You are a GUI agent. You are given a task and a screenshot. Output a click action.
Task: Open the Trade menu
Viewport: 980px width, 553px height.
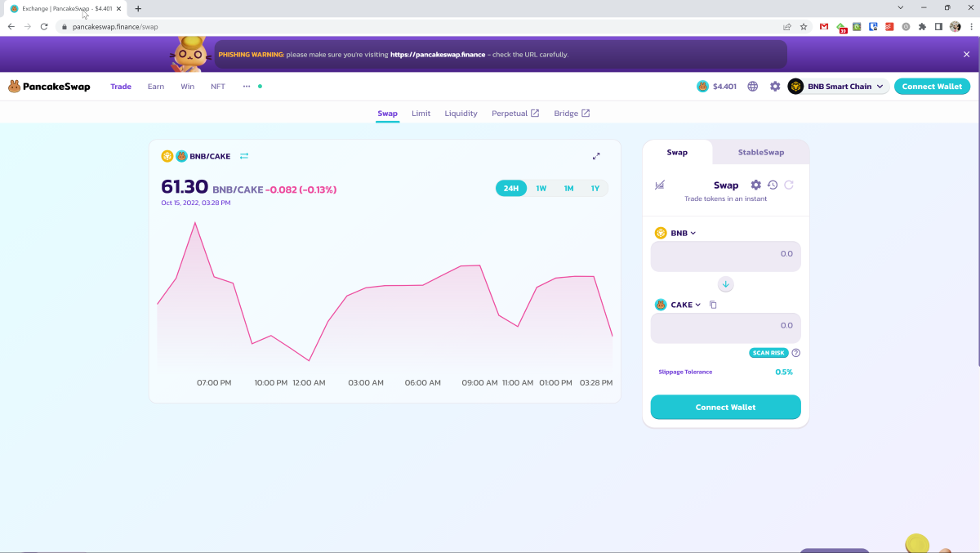point(121,87)
